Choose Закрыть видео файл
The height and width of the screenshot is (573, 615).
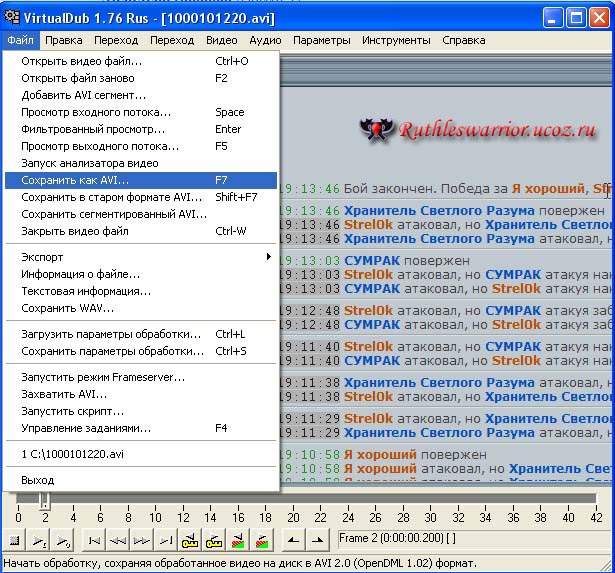click(x=141, y=231)
